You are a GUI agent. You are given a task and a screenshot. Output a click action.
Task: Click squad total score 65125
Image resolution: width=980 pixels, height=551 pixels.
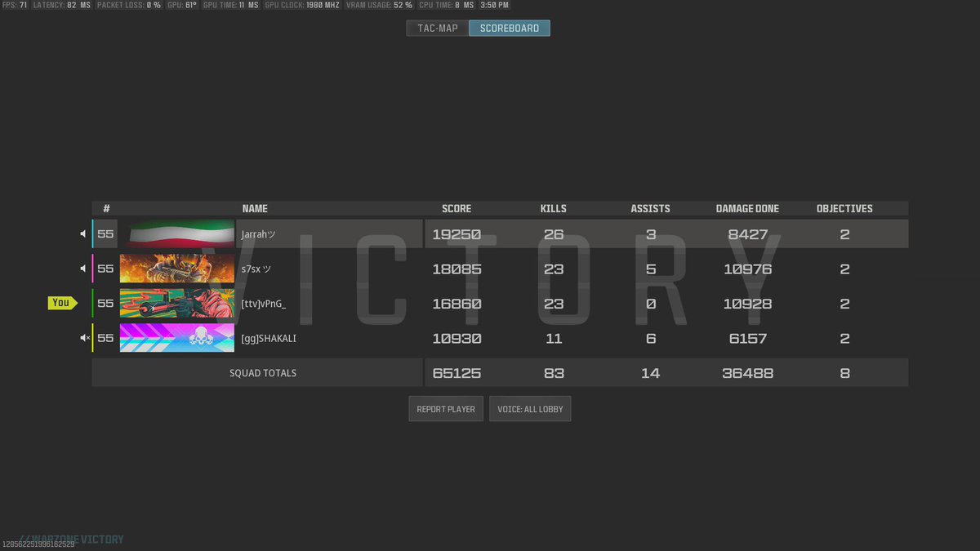(x=457, y=373)
